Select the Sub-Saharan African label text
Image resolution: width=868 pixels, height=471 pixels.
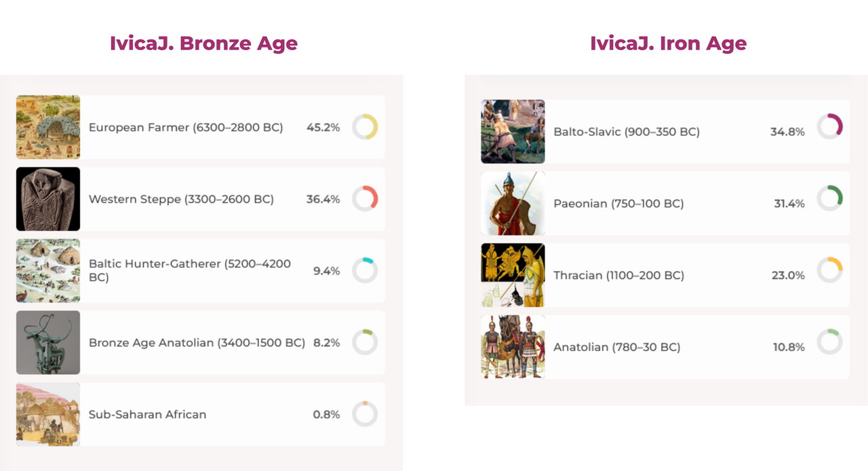pos(147,415)
